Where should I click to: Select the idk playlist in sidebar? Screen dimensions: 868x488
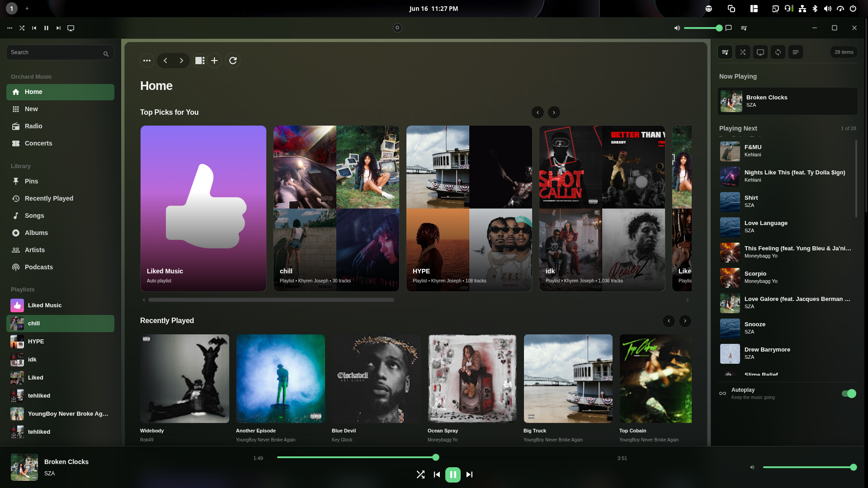coord(60,360)
